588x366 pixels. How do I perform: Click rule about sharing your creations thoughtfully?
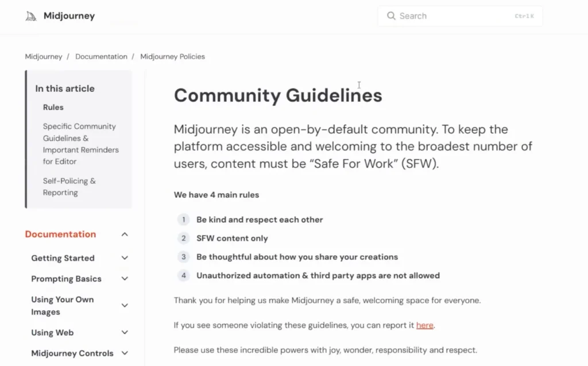297,257
